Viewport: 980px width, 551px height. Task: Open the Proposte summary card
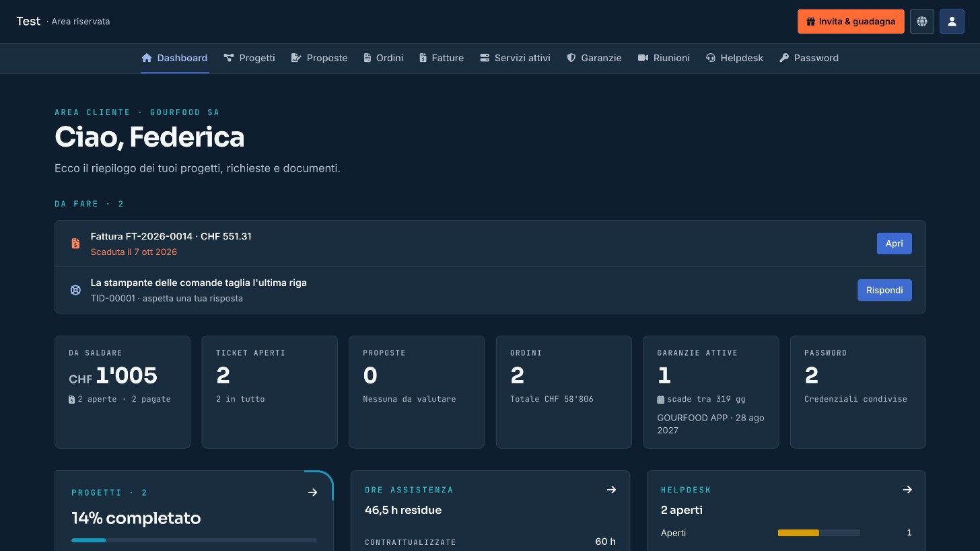417,392
